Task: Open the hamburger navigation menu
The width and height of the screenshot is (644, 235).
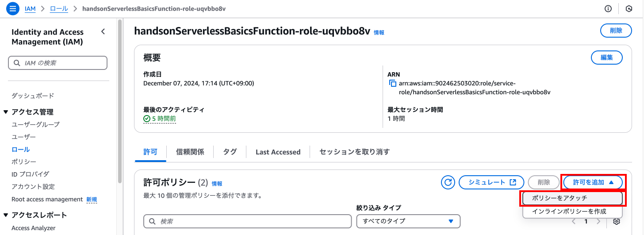Action: click(x=13, y=8)
